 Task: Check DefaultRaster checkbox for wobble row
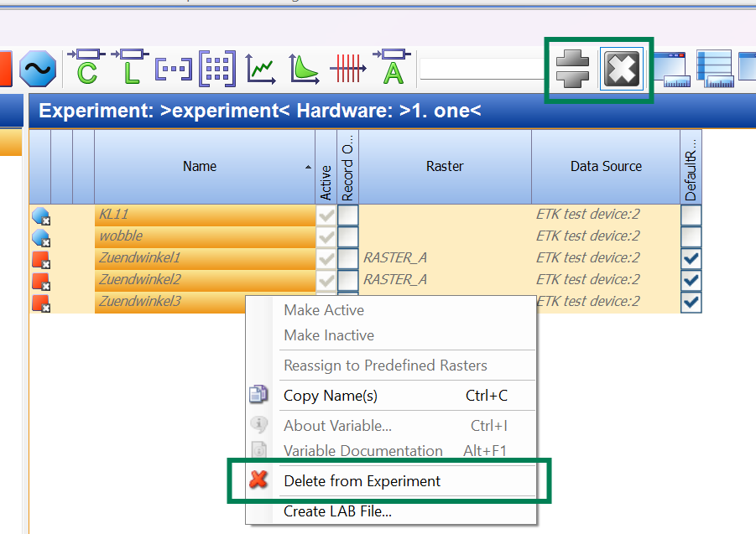coord(691,236)
